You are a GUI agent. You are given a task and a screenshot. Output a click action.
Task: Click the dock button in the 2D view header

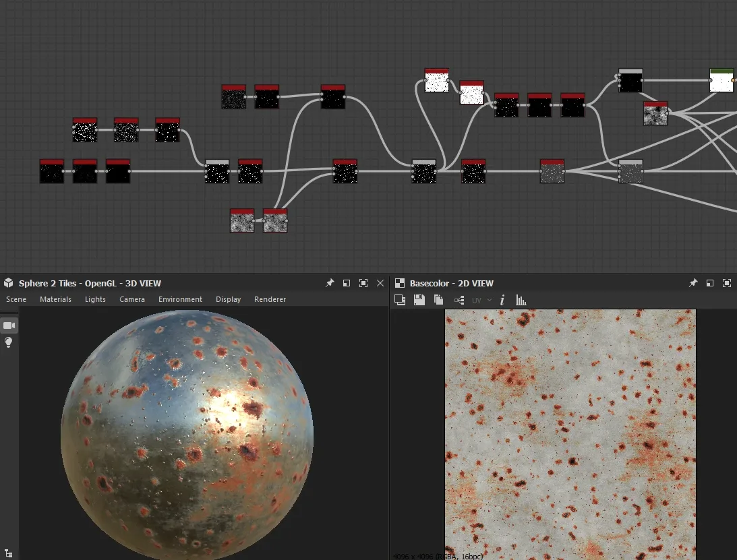pyautogui.click(x=709, y=283)
